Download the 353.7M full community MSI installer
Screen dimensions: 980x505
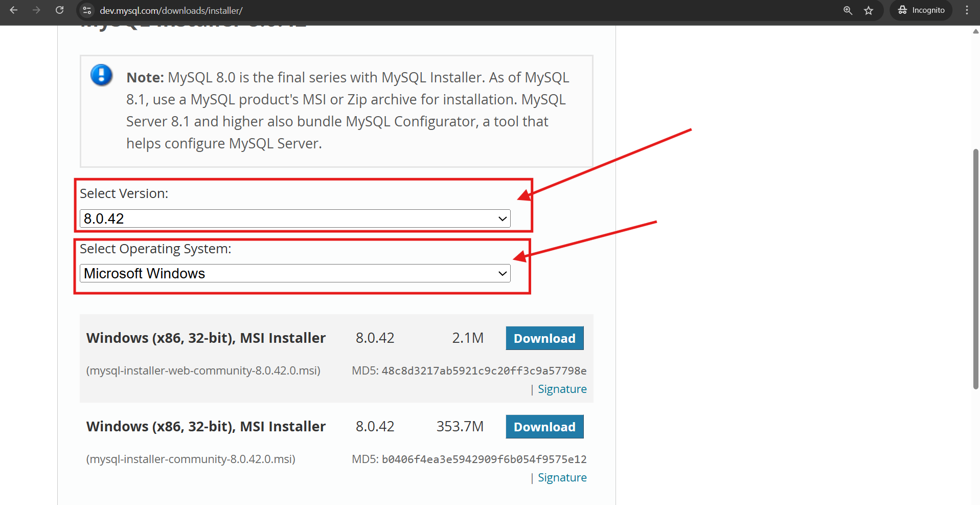tap(544, 427)
